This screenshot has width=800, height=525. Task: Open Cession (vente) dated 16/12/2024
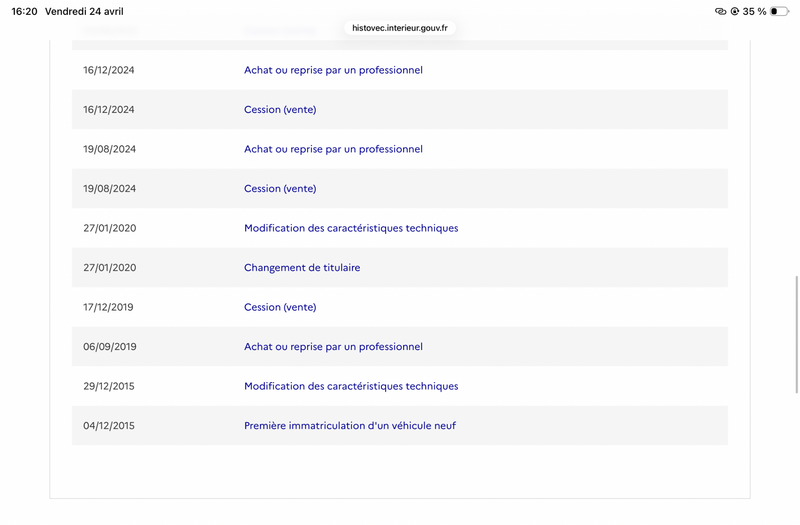coord(280,109)
